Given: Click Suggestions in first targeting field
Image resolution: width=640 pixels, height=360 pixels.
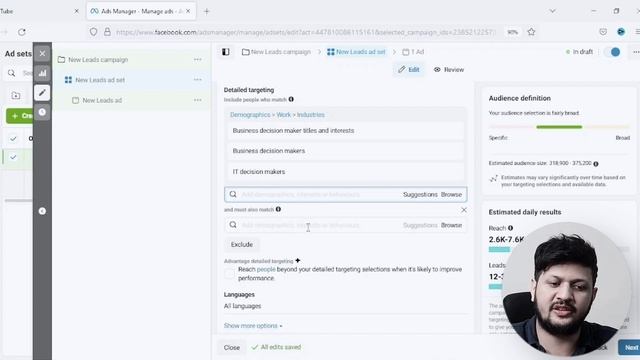Looking at the screenshot, I should [420, 195].
